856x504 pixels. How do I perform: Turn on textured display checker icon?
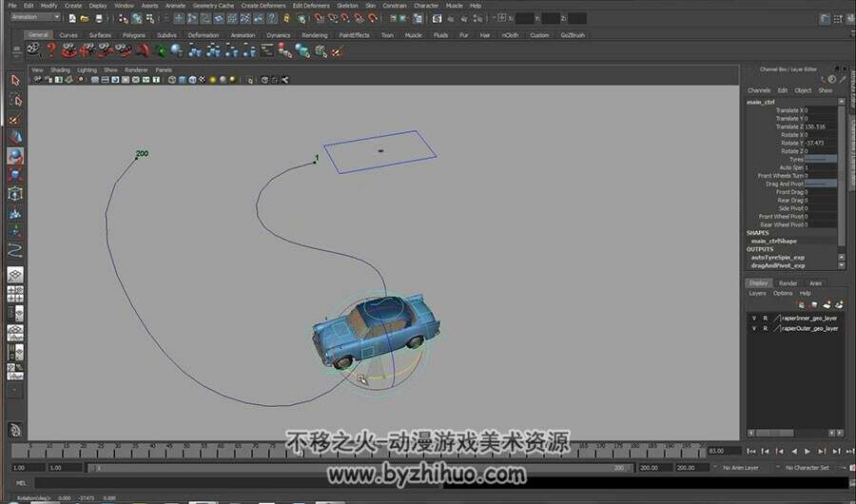203,80
